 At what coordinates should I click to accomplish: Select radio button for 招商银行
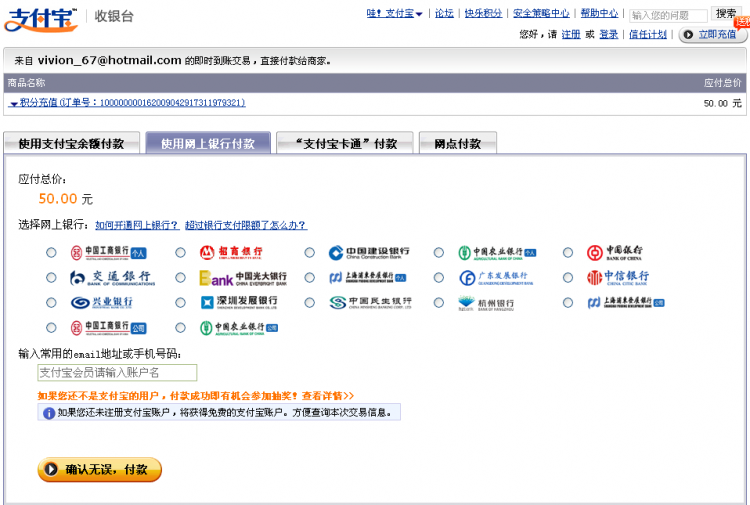180,252
